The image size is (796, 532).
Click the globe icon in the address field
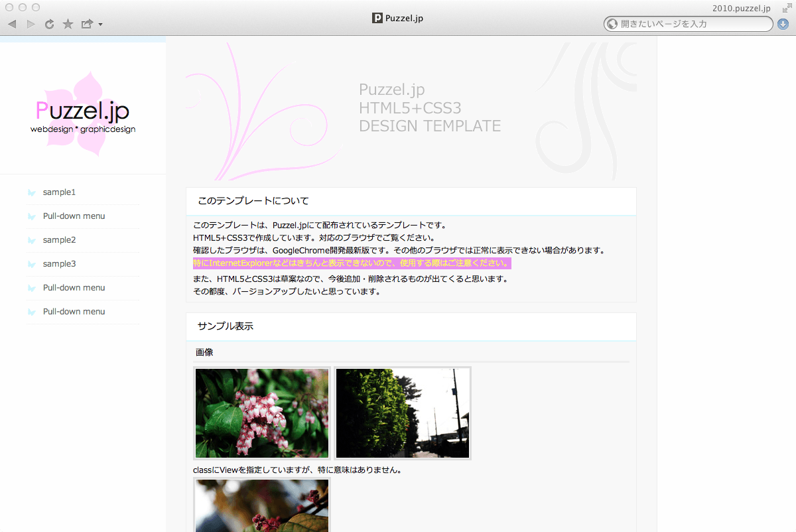coord(612,24)
